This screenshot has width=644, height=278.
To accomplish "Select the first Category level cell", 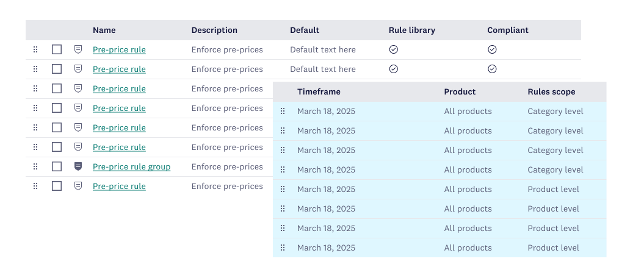I will point(555,112).
